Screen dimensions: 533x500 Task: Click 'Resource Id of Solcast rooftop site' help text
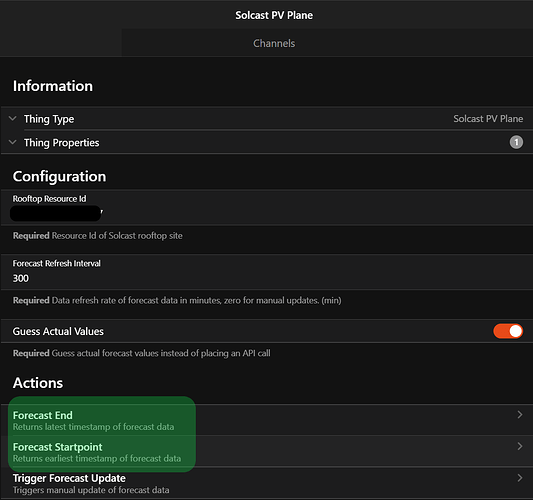pos(117,236)
